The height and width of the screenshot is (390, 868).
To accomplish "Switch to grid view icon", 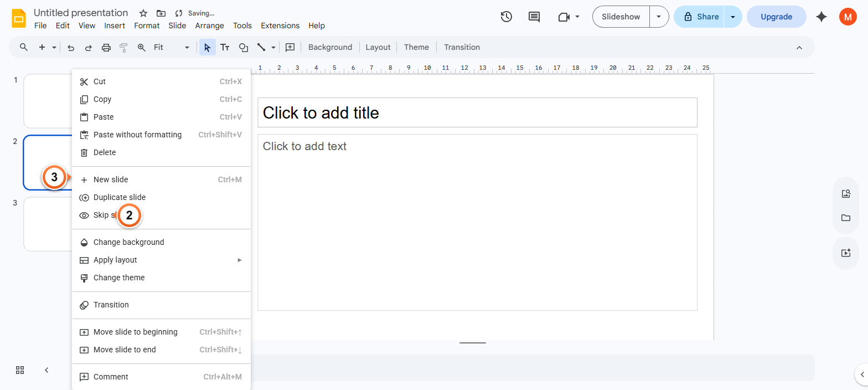I will click(20, 370).
